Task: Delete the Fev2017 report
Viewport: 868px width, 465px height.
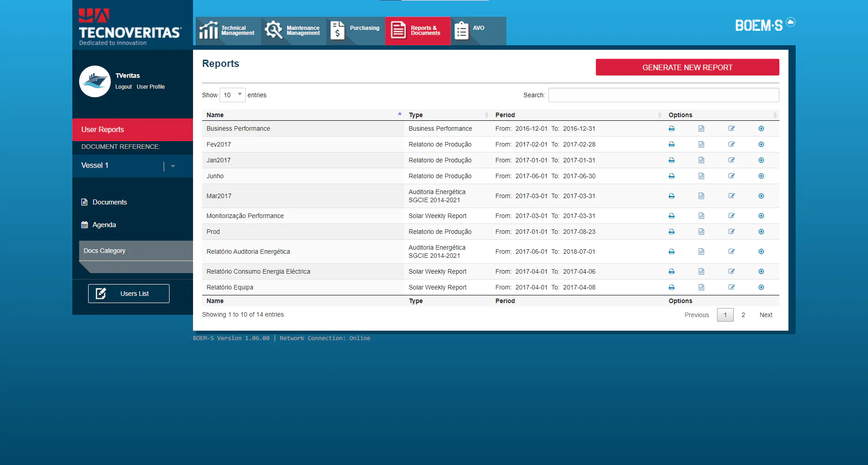Action: [761, 144]
